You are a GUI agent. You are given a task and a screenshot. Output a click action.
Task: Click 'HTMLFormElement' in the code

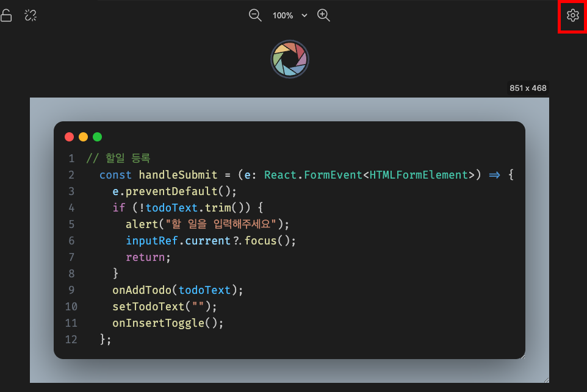419,175
